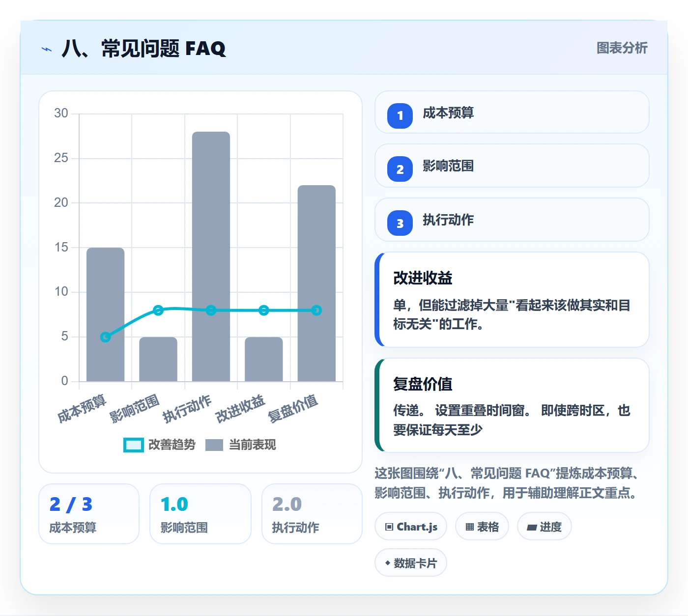Open the 复盘价值 card
688x616 pixels.
[512, 405]
